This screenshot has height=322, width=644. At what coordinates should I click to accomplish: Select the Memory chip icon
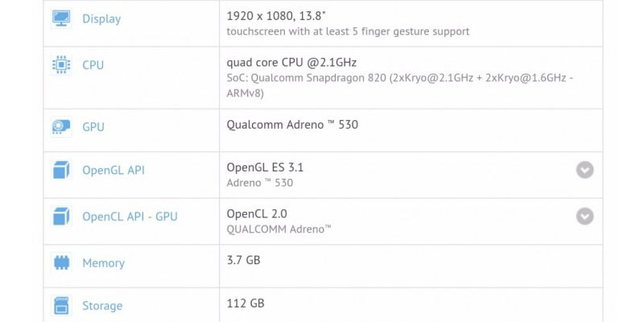(x=61, y=263)
